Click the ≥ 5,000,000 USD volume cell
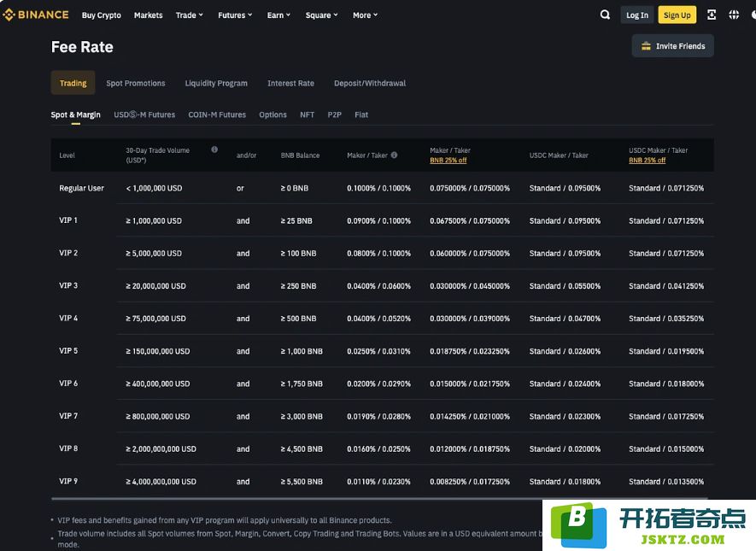756x551 pixels. pyautogui.click(x=154, y=253)
